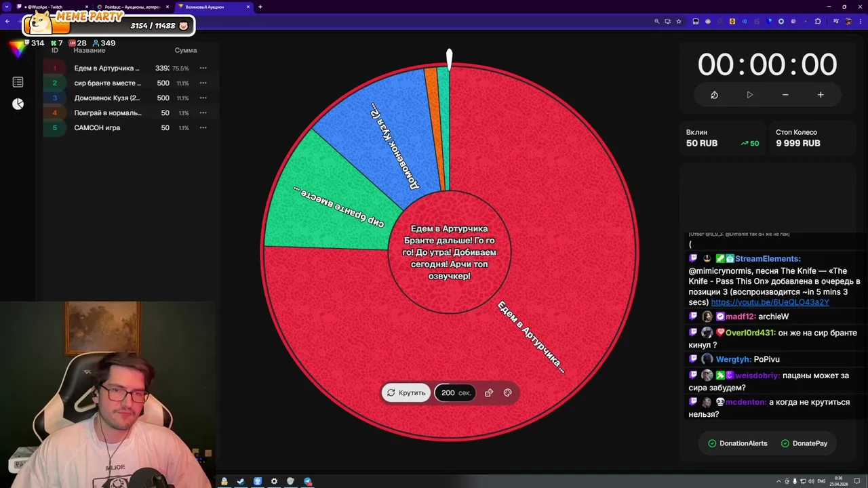Click the Стоп Колесо 9 999 RUB card
Screen dimensions: 868x488
tap(812, 138)
